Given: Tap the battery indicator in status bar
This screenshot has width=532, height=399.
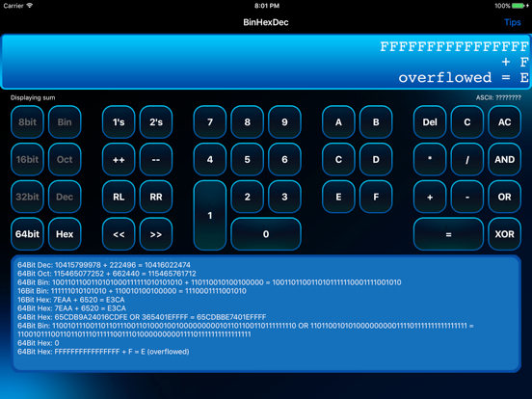Looking at the screenshot, I should [519, 6].
